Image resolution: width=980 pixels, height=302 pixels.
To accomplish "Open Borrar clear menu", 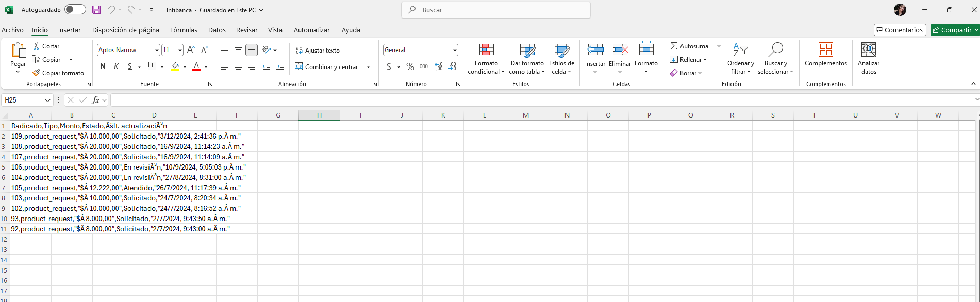I will point(686,73).
